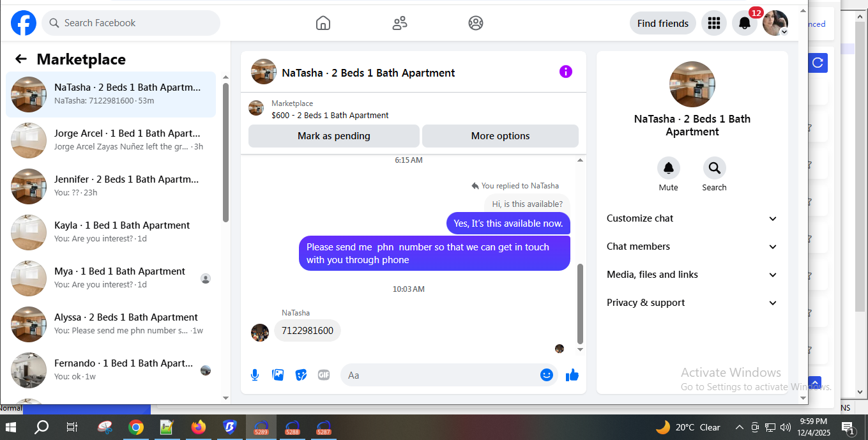Open volume control in system tray
Screen dimensions: 868x440
click(786, 427)
